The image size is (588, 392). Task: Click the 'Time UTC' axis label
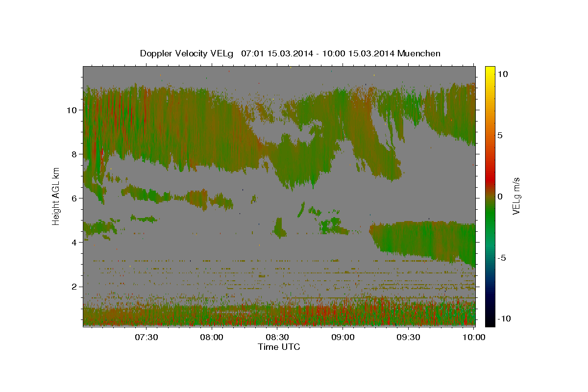point(278,347)
